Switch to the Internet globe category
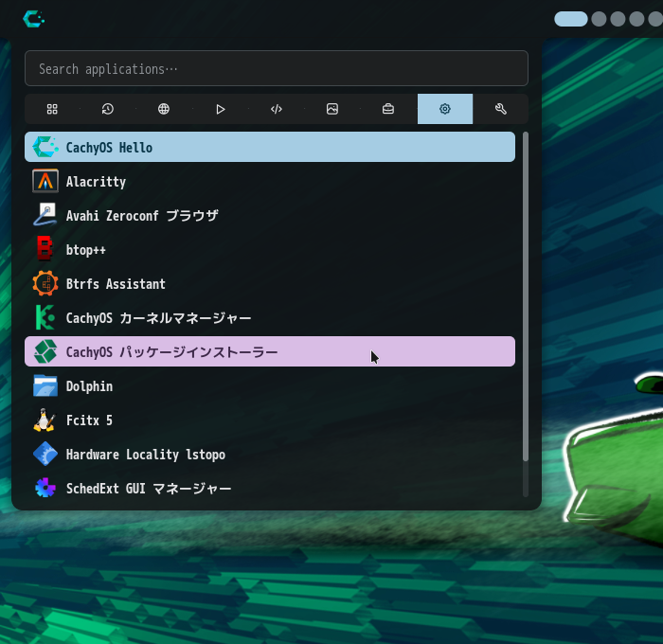This screenshot has width=663, height=644. pos(164,109)
